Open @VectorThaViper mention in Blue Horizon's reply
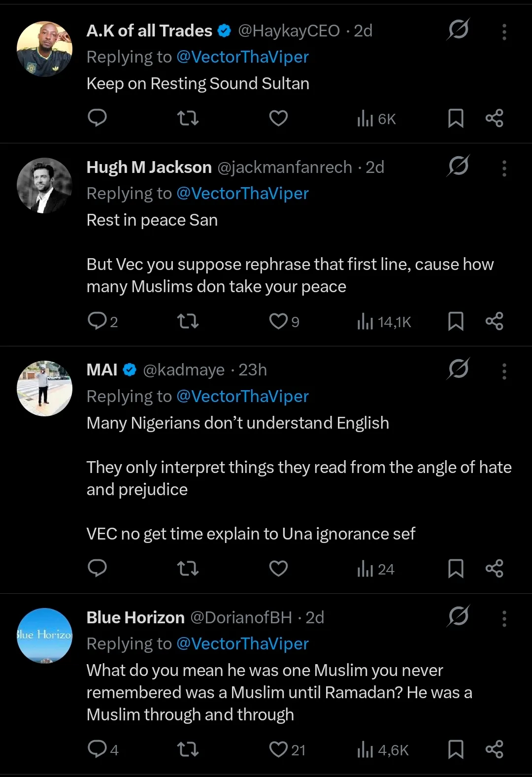Viewport: 532px width, 777px height. [242, 644]
